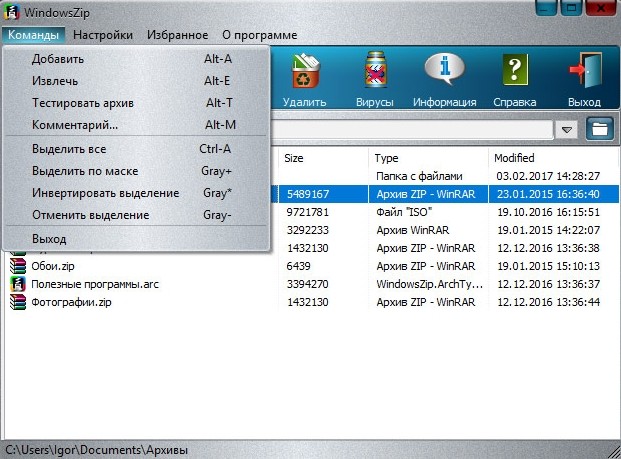Screen dimensions: 621x459
Task: Open the Избранное menu
Action: tap(177, 35)
